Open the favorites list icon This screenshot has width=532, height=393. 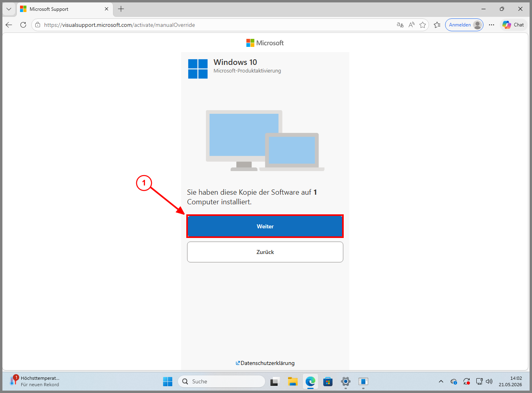coord(437,25)
